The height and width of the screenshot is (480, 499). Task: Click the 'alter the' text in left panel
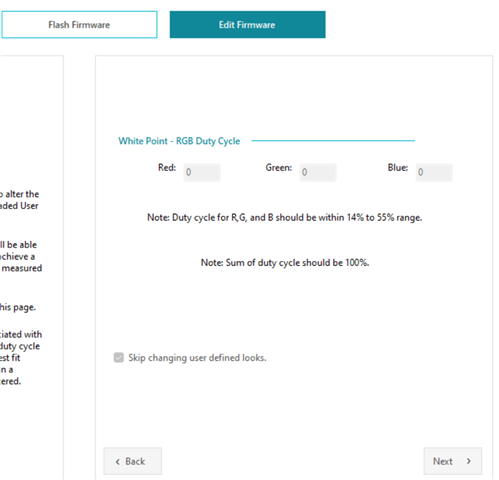tap(22, 194)
